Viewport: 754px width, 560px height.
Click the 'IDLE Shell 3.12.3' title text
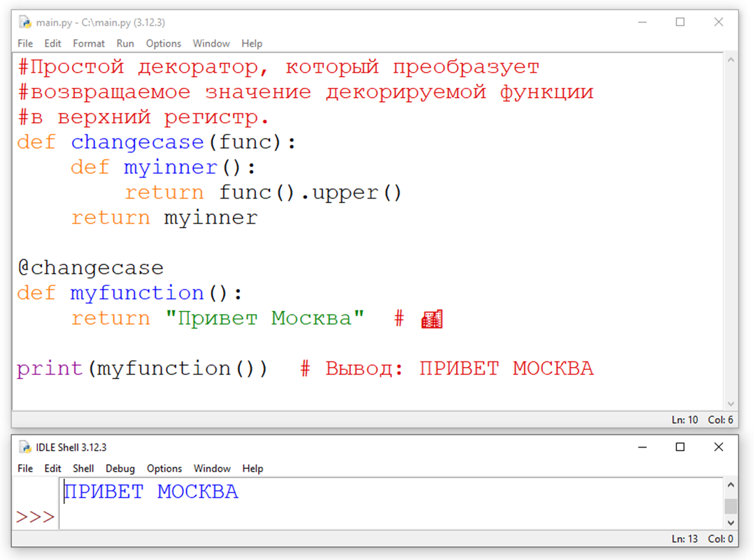click(x=71, y=447)
